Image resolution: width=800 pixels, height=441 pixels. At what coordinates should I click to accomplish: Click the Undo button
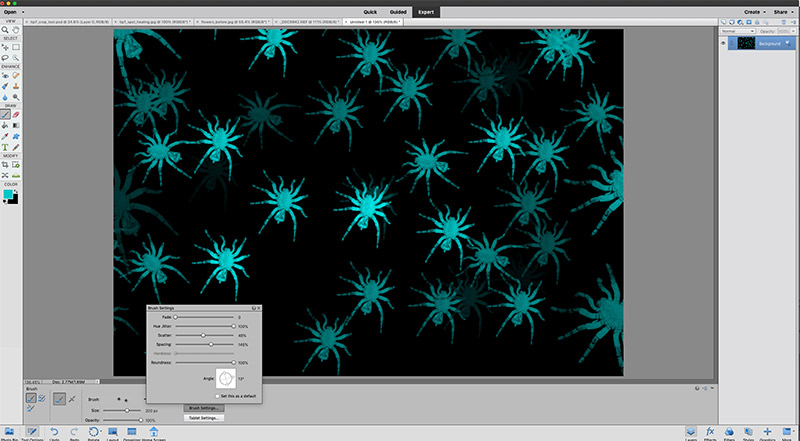tap(54, 433)
